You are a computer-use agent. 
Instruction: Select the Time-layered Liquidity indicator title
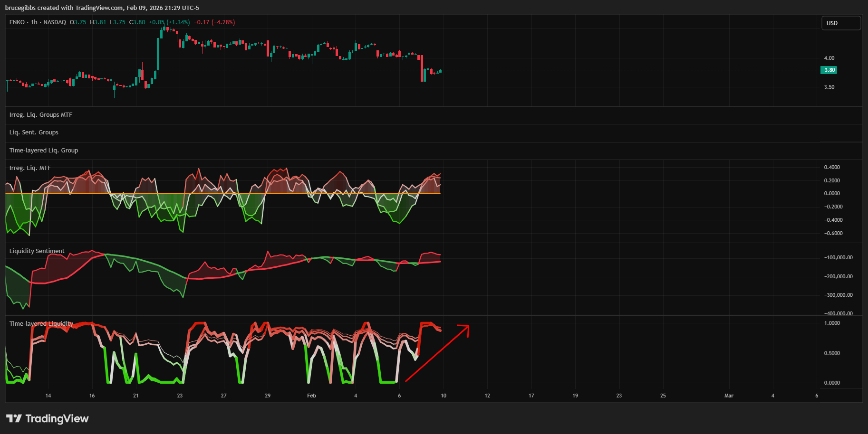[x=41, y=324]
